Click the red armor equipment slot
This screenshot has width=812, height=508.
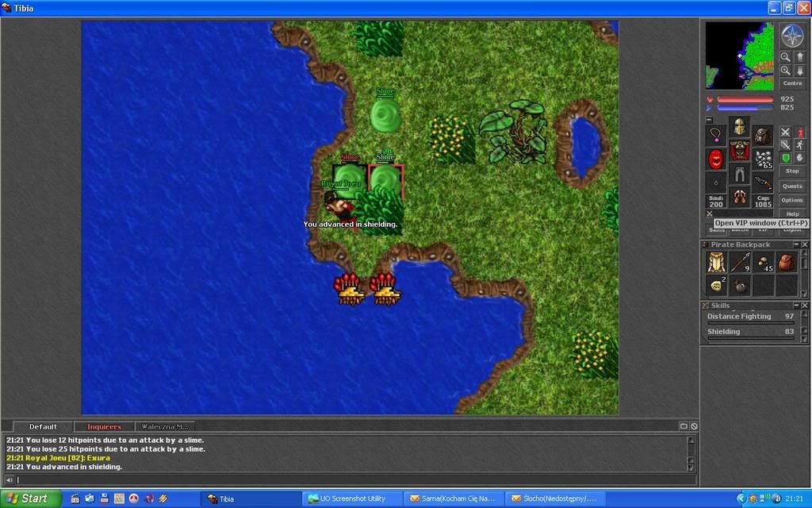click(740, 150)
